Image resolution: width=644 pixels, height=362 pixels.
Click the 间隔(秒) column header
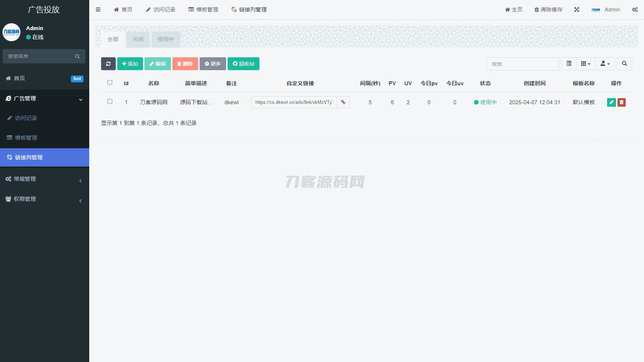tap(370, 83)
